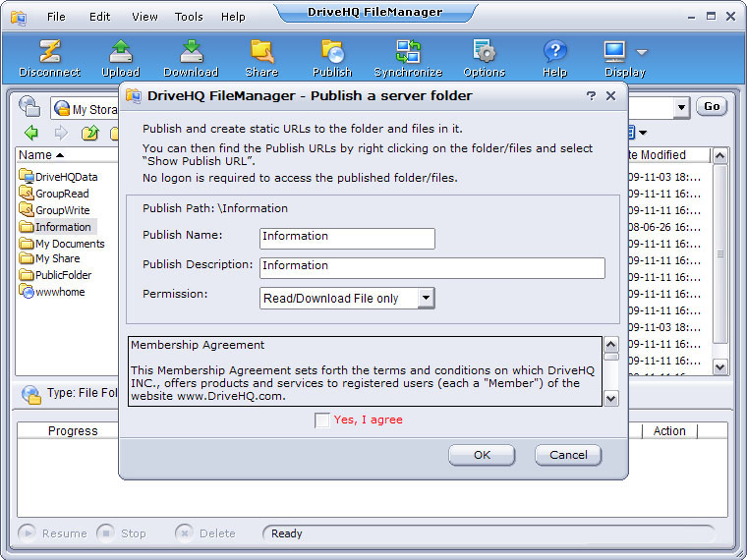The image size is (747, 560).
Task: Click the Delete transfer button
Action: [205, 532]
